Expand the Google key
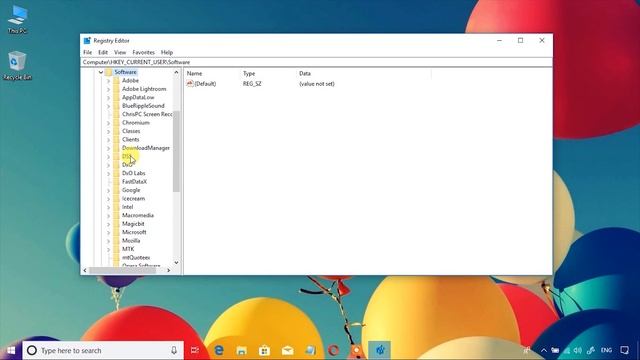 click(x=108, y=191)
